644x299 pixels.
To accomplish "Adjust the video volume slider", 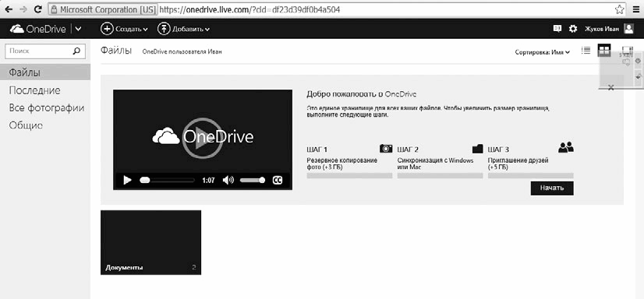I will 253,180.
